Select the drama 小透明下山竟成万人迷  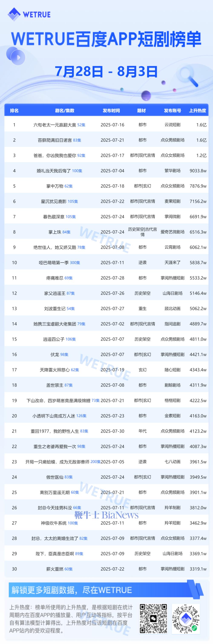pyautogui.click(x=54, y=416)
